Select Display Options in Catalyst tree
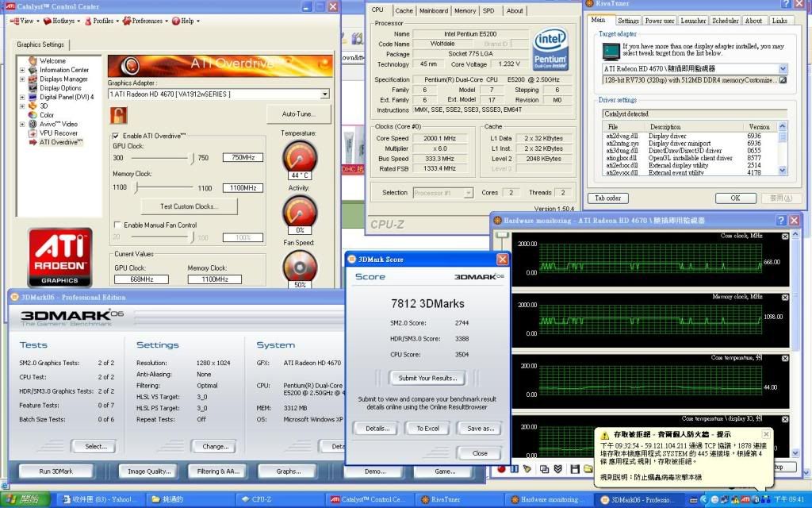This screenshot has height=508, width=812. click(x=60, y=87)
